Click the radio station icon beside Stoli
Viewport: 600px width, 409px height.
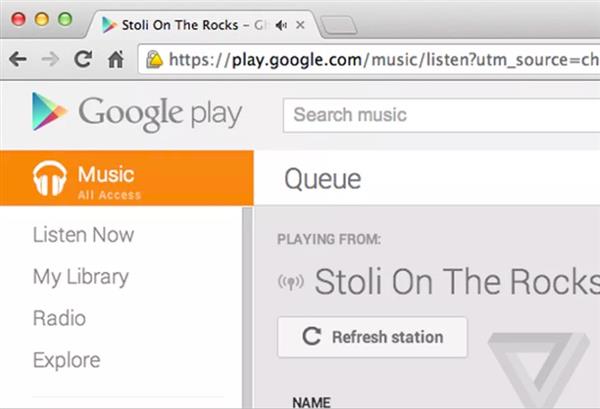click(x=291, y=282)
